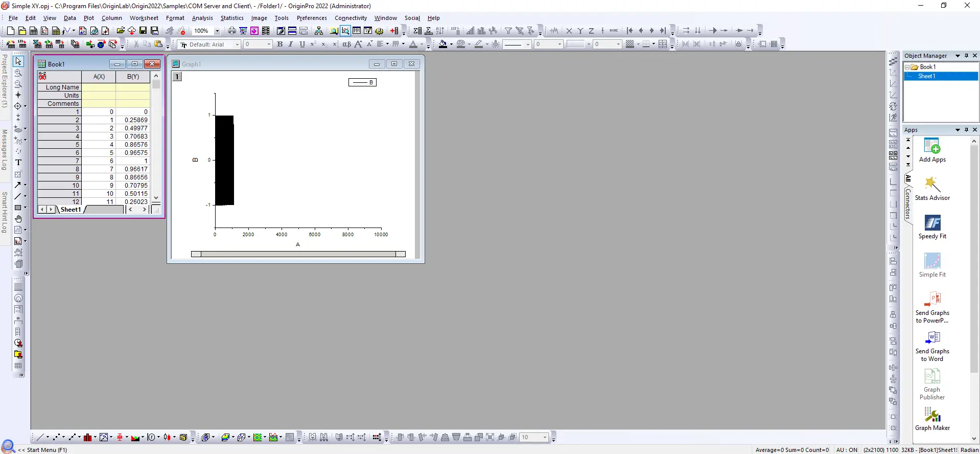Create a new project file

point(10,31)
